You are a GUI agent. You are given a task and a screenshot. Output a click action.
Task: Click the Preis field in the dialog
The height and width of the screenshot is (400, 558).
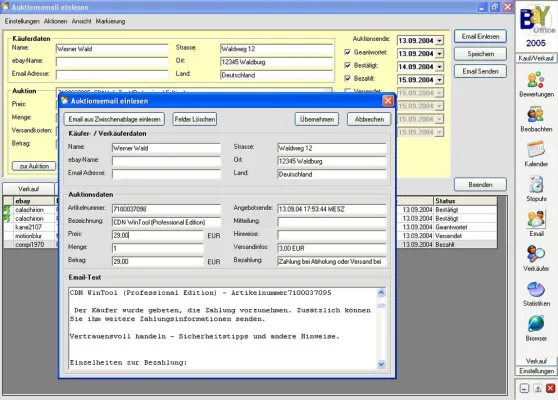[158, 235]
